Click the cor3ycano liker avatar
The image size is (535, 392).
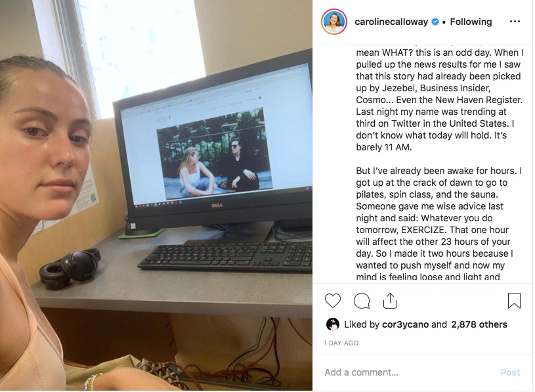[333, 324]
